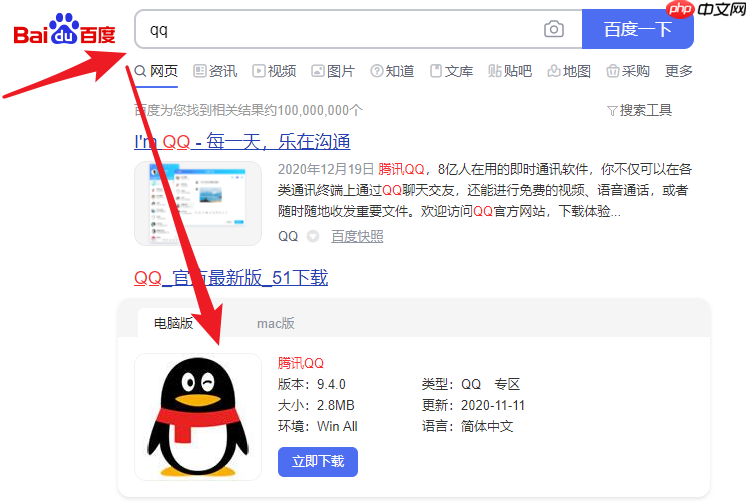Viewport: 747px width, 504px height.
Task: Switch to the 地图 tab
Action: 569,71
